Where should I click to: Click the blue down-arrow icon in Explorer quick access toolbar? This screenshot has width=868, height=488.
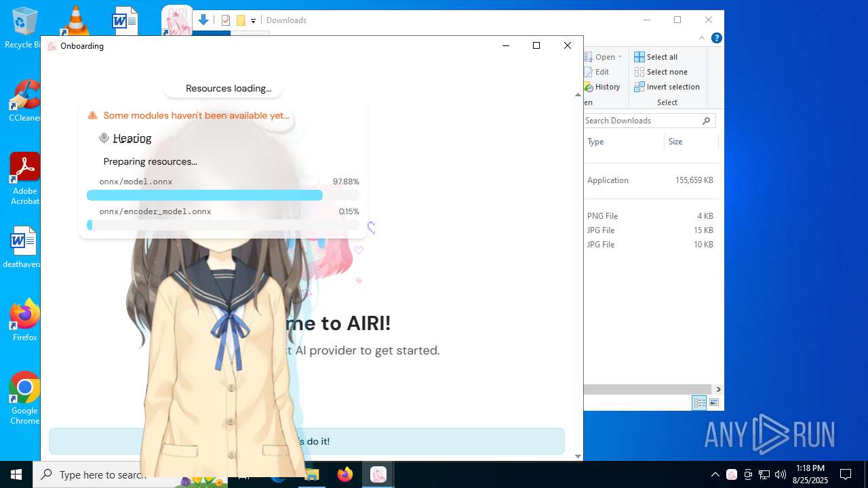203,20
